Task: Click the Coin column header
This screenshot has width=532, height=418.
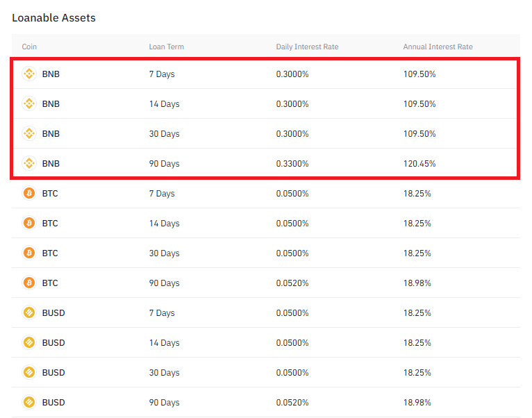Action: pos(29,47)
